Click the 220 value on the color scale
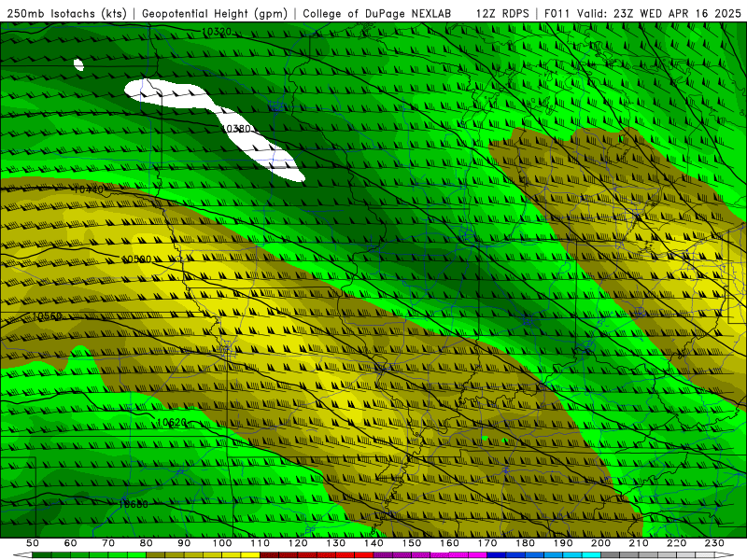 pos(676,543)
